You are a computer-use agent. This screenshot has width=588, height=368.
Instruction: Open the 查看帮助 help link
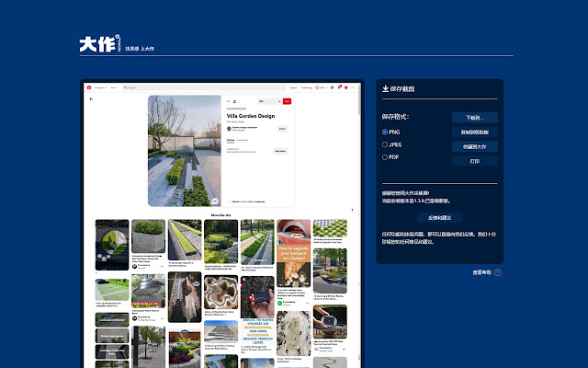tap(481, 272)
